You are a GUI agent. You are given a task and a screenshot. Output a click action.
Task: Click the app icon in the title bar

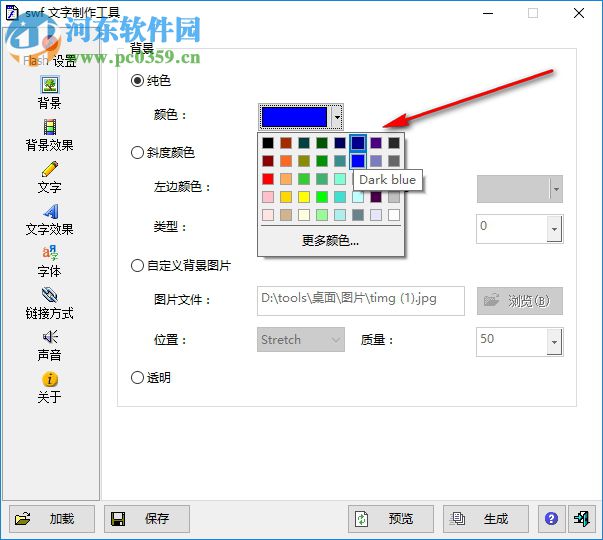[x=12, y=12]
